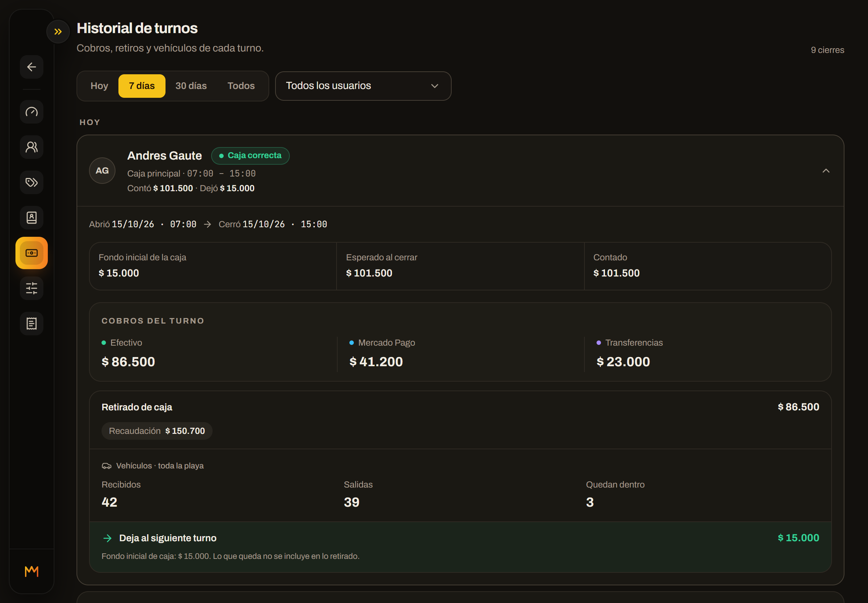The width and height of the screenshot is (868, 603).
Task: Collapse the Andres Gaute shift card
Action: (x=826, y=171)
